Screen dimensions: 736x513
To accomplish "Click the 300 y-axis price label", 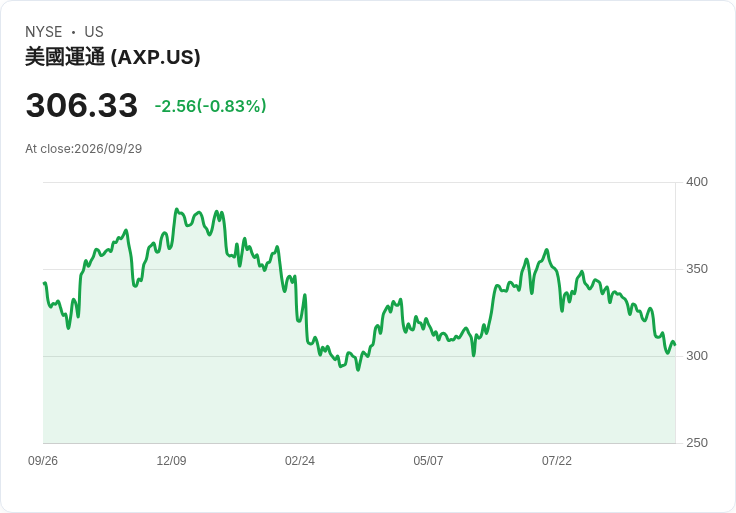I will [697, 356].
